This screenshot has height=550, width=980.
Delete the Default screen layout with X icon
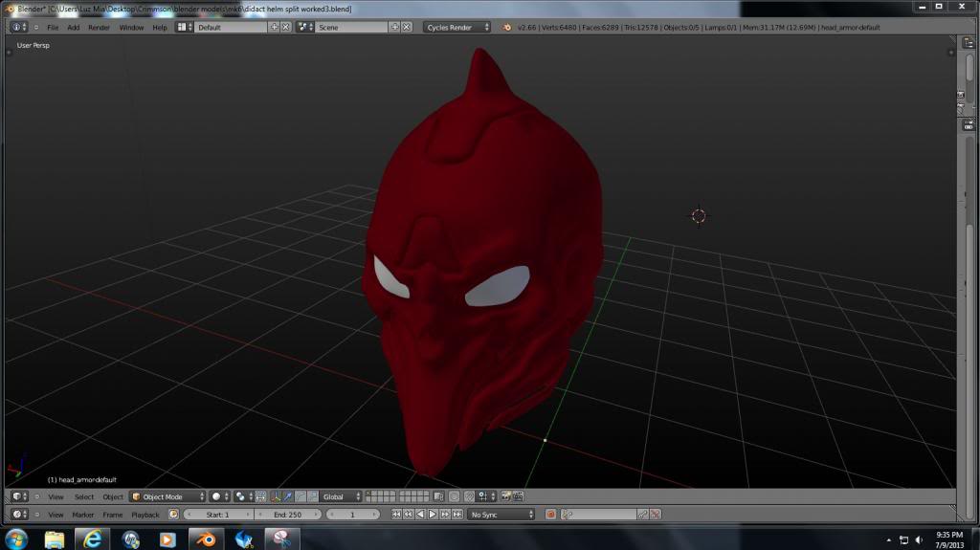[x=286, y=27]
